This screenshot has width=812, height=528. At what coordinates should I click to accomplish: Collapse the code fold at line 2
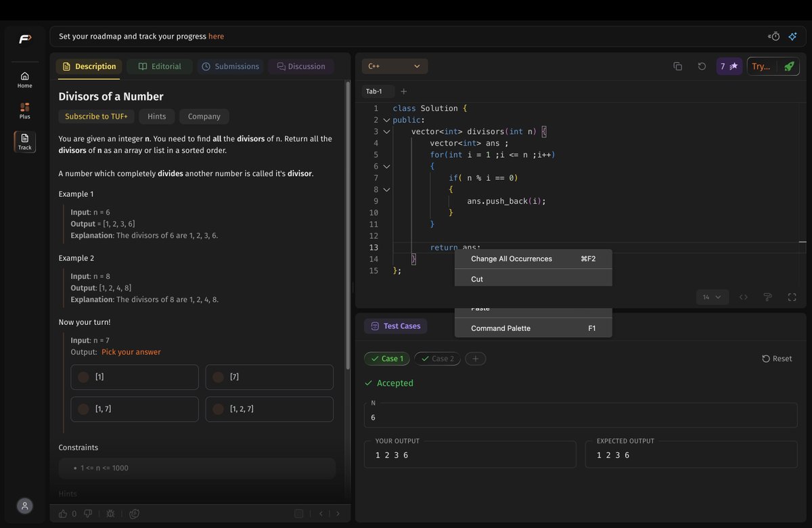(386, 120)
